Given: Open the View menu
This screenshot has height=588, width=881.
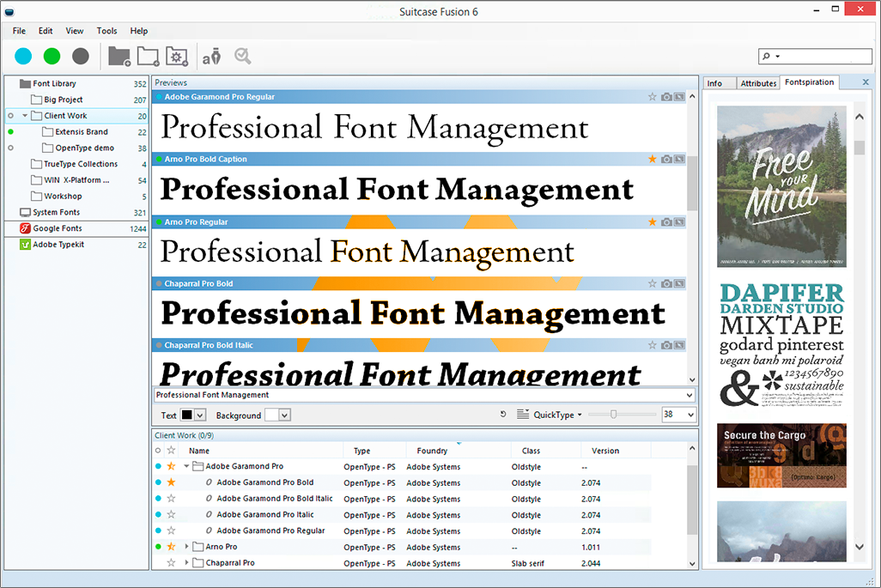Looking at the screenshot, I should click(74, 31).
